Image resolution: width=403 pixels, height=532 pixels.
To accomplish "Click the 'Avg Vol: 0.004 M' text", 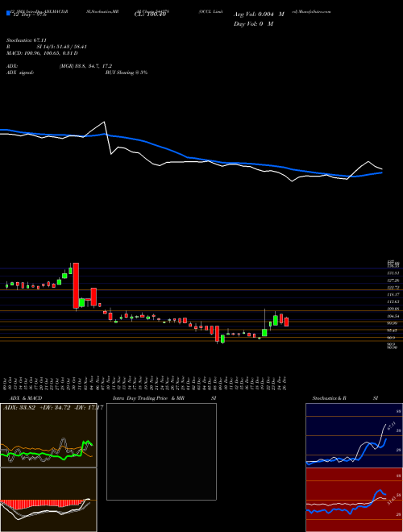I will coord(259,15).
